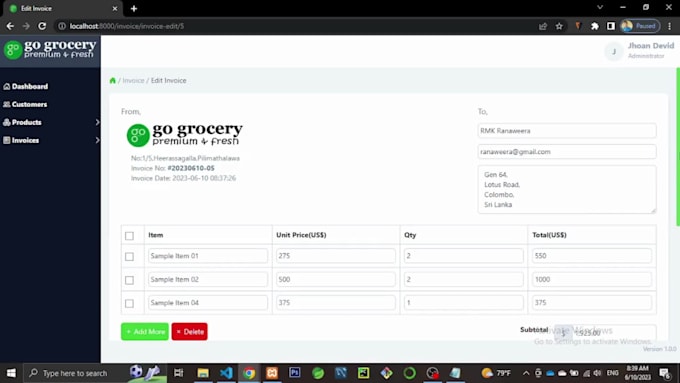Open the site info icon in address bar
680x383 pixels.
pyautogui.click(x=62, y=26)
